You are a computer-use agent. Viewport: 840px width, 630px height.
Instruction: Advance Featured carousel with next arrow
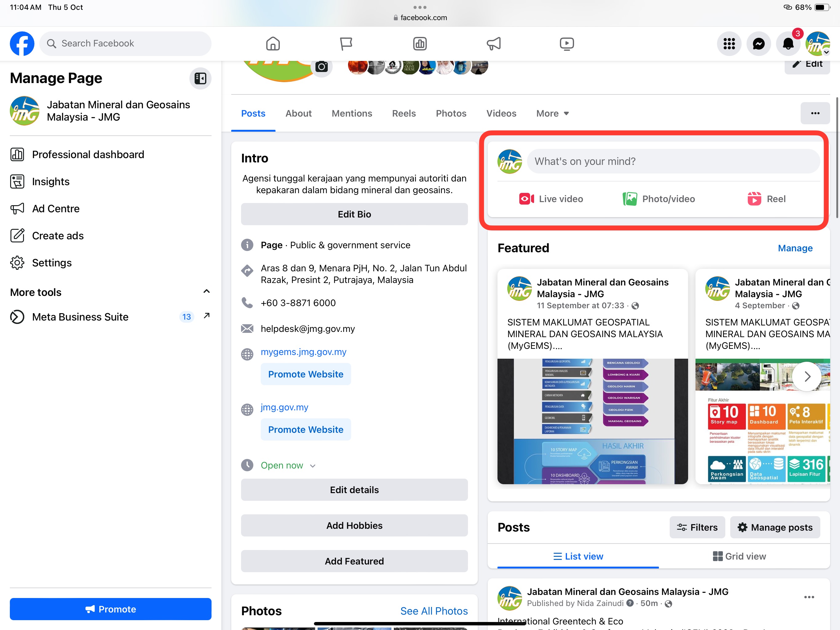point(806,376)
